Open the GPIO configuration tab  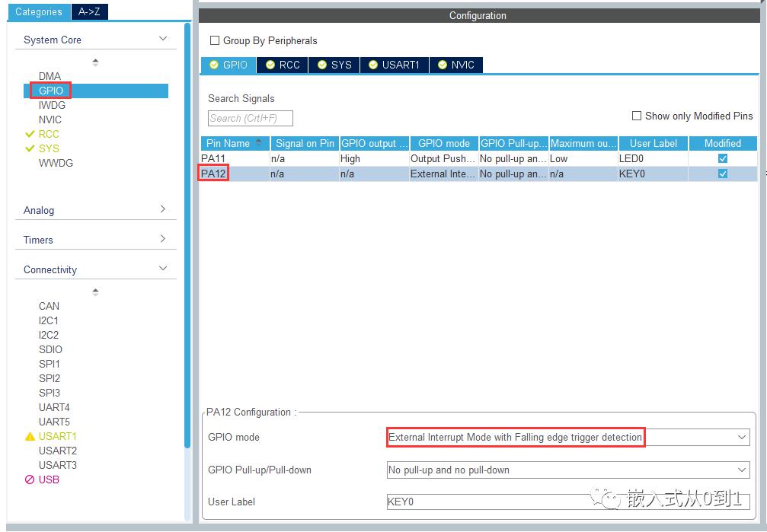coord(228,65)
